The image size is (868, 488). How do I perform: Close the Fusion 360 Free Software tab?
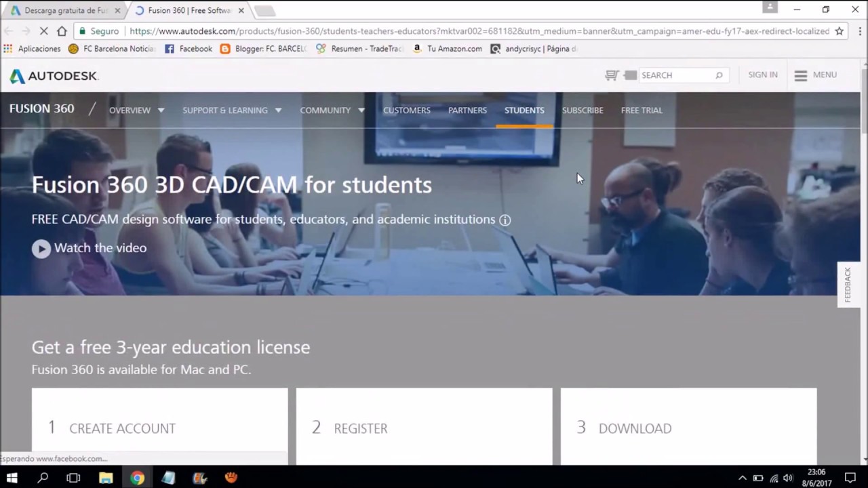[241, 11]
